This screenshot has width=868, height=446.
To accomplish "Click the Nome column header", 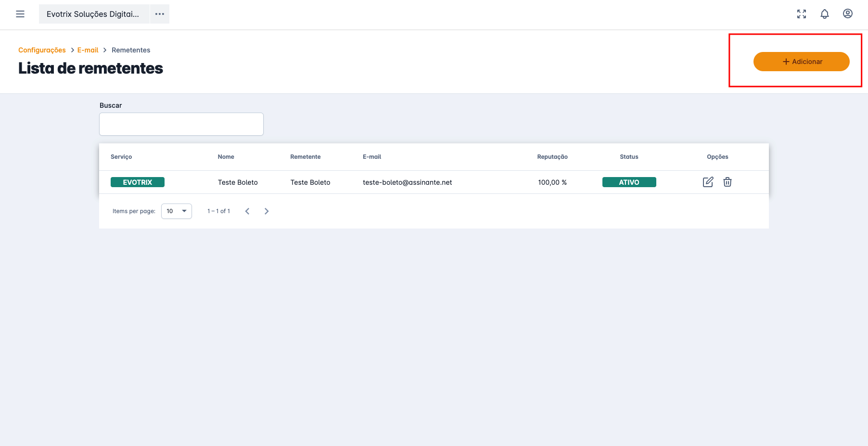I will (226, 157).
